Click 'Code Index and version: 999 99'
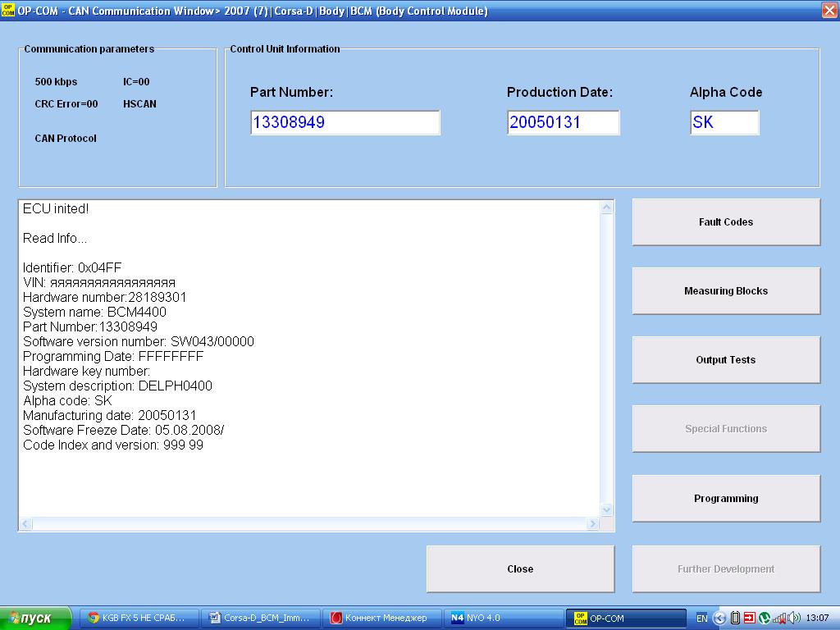 pos(113,445)
